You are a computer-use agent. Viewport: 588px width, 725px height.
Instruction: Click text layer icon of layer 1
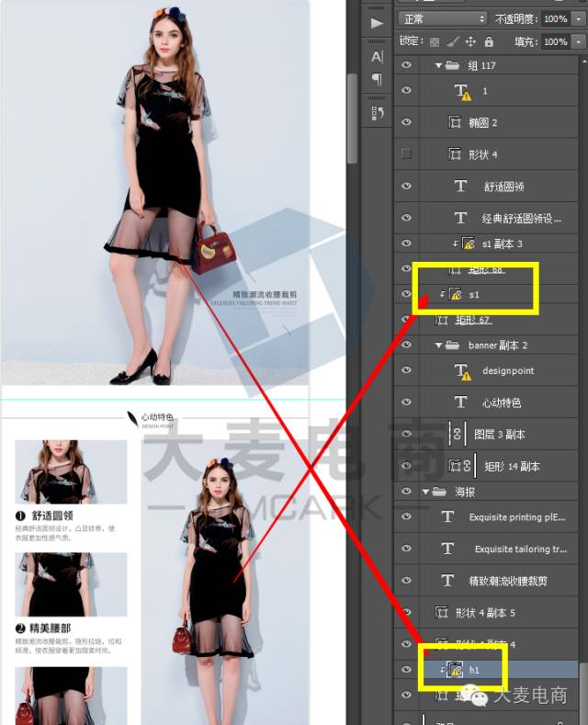tap(462, 92)
